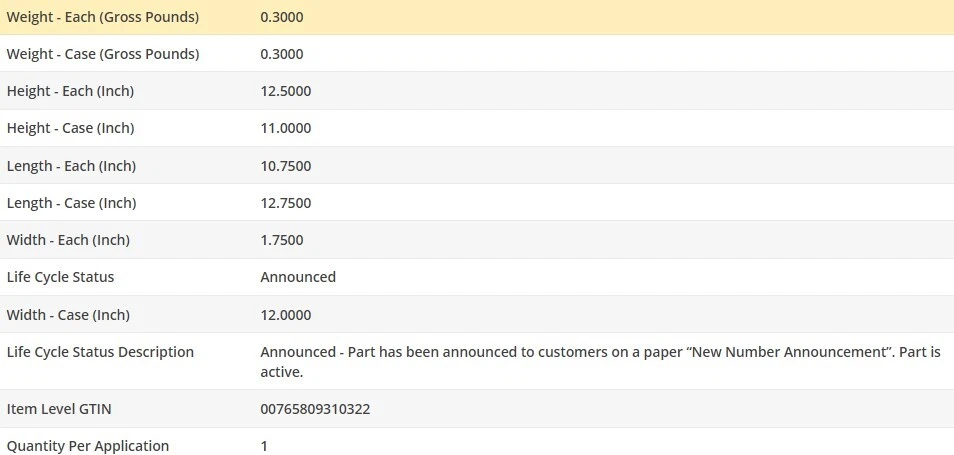Select the 1.7500 width value
The height and width of the screenshot is (455, 954).
coord(282,240)
